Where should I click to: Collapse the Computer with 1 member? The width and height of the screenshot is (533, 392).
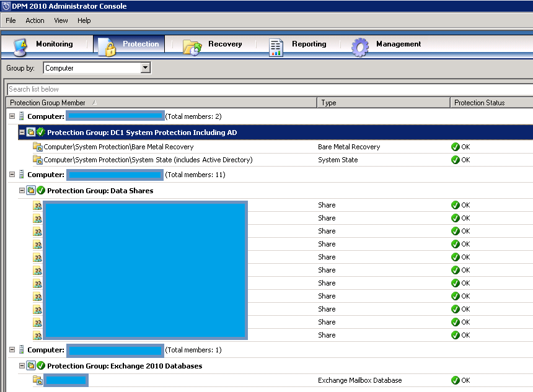(12, 349)
